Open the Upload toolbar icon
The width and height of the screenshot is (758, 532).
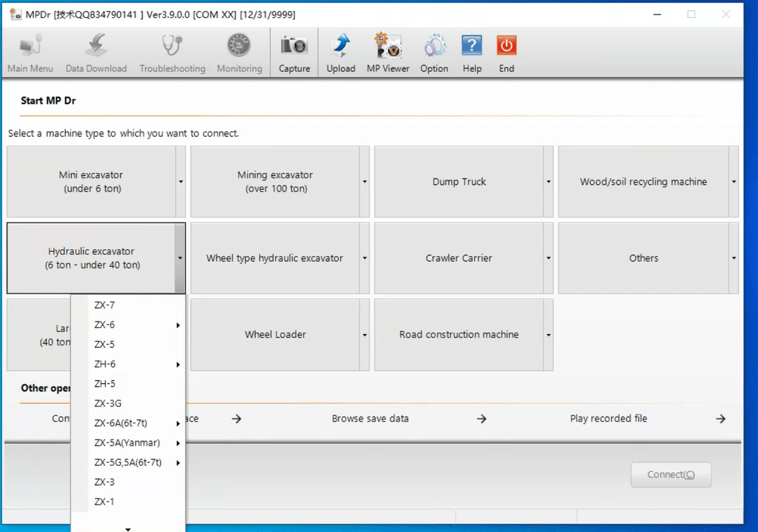340,47
